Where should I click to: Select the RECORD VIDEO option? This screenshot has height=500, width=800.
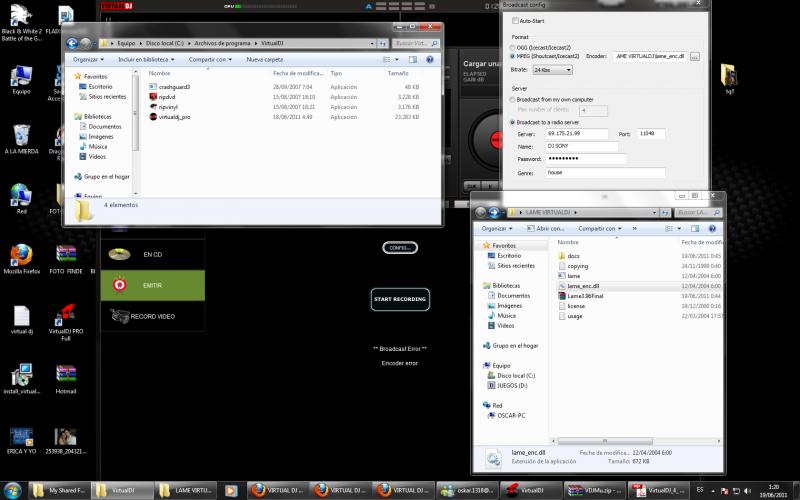(153, 316)
